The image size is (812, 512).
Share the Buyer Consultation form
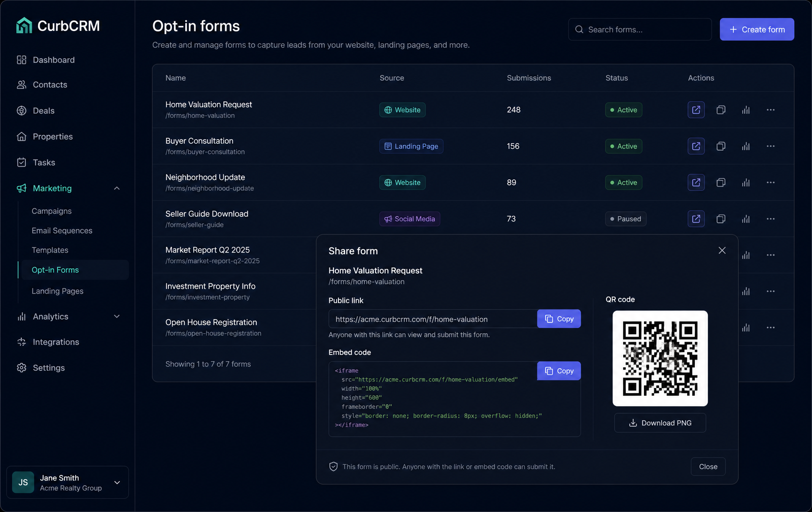pos(696,146)
